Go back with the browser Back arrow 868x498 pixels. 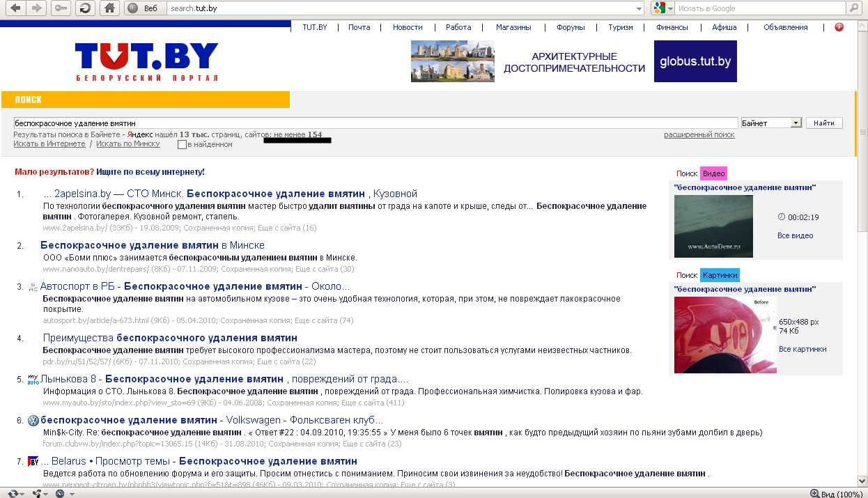[x=15, y=8]
